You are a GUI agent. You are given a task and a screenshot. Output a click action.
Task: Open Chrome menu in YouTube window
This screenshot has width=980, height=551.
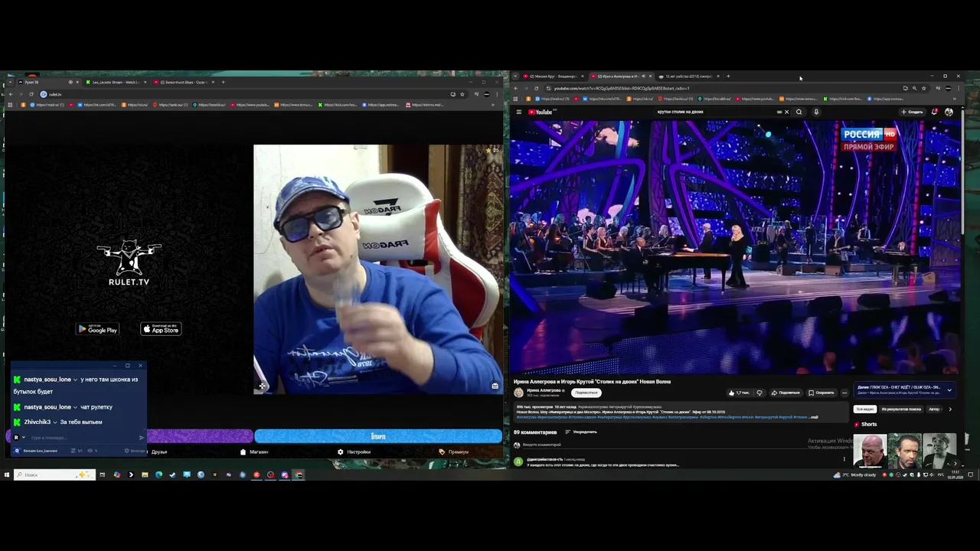click(x=959, y=89)
